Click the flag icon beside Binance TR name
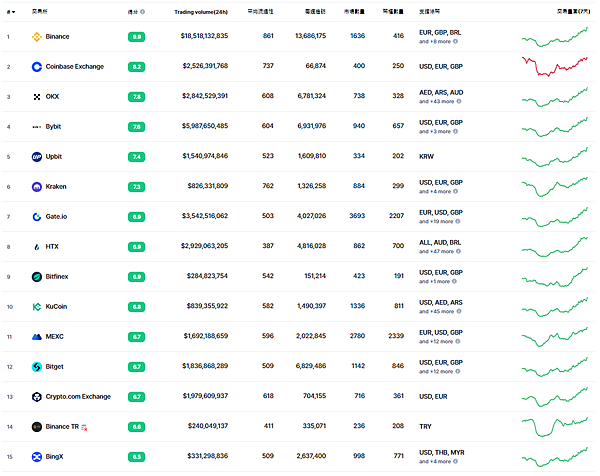The image size is (600, 476). [x=84, y=427]
